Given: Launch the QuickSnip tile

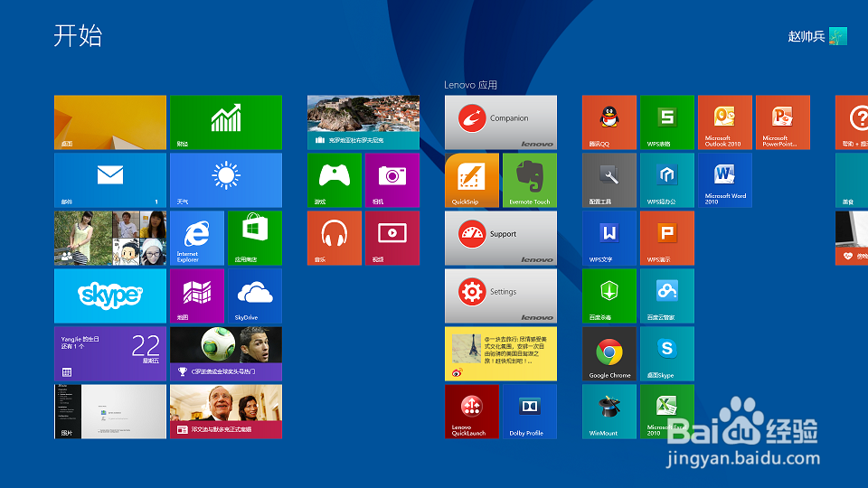Looking at the screenshot, I should [x=472, y=181].
